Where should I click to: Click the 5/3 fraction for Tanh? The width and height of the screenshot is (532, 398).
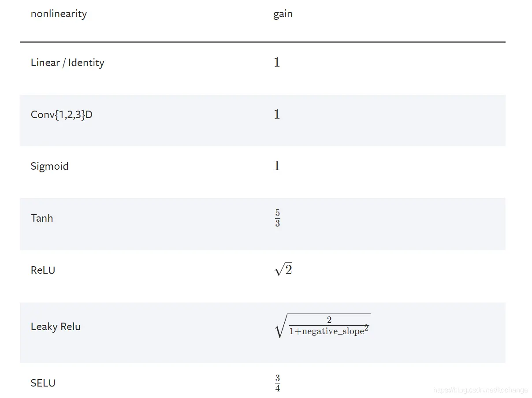[277, 218]
